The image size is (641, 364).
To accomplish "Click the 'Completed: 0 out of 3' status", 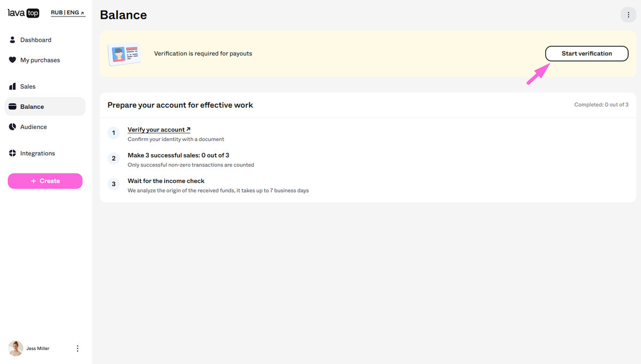I will (x=601, y=105).
